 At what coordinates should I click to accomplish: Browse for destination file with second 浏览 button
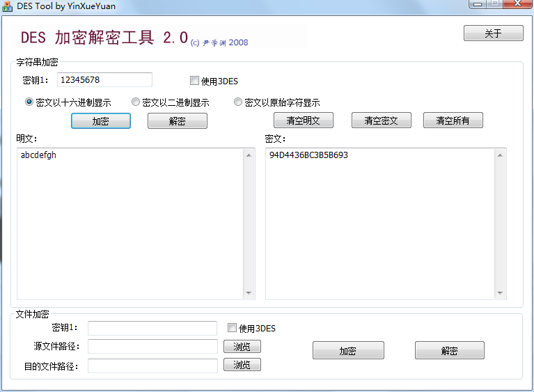(242, 365)
